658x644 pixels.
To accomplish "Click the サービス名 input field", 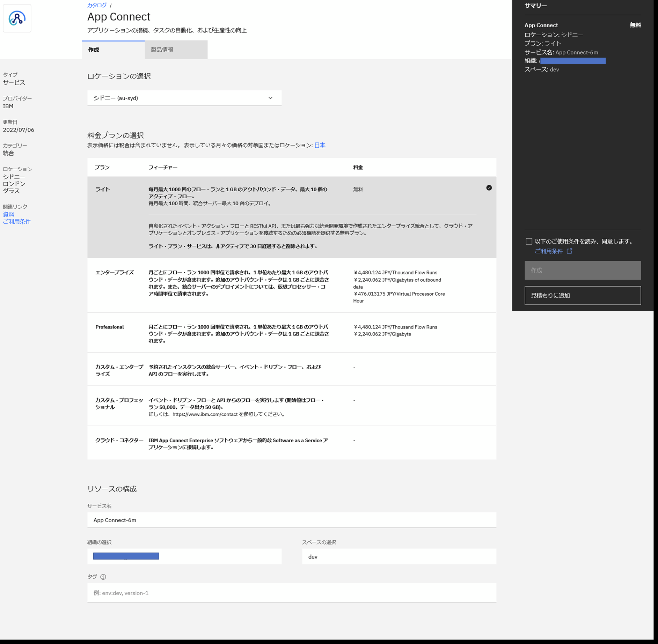I will (x=292, y=520).
